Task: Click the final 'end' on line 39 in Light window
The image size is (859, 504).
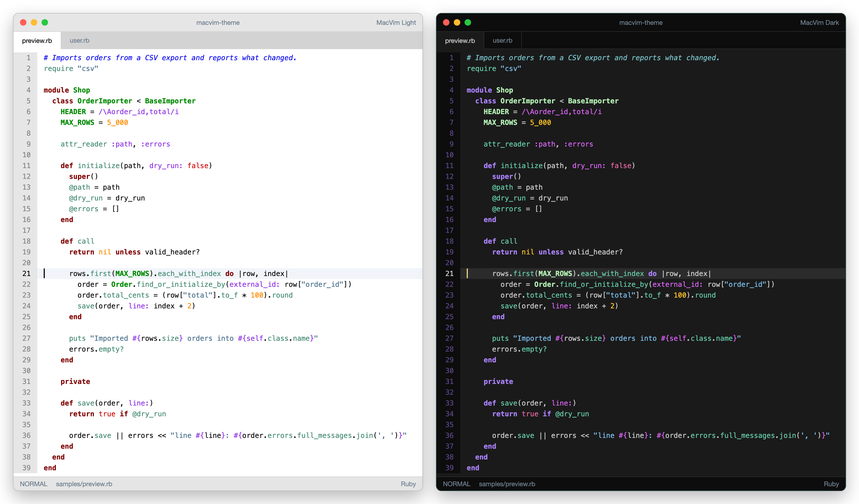Action: point(50,468)
